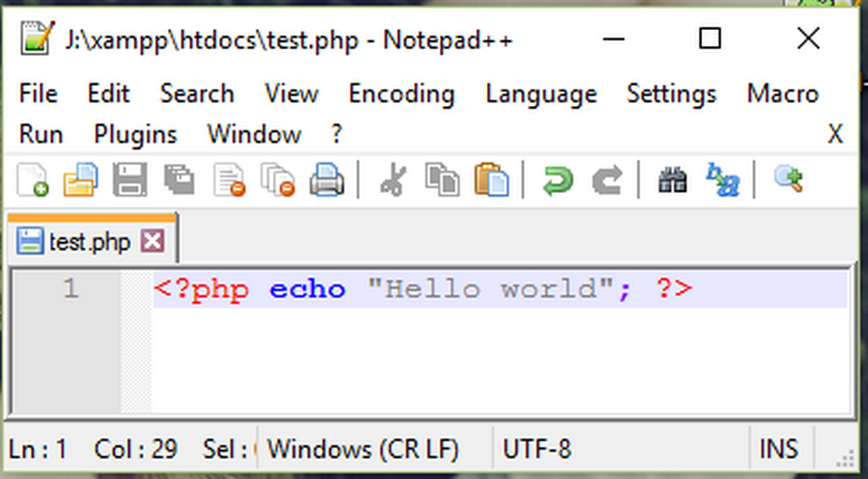Copy selection using toolbar copy icon
Viewport: 868px width, 479px height.
point(442,180)
